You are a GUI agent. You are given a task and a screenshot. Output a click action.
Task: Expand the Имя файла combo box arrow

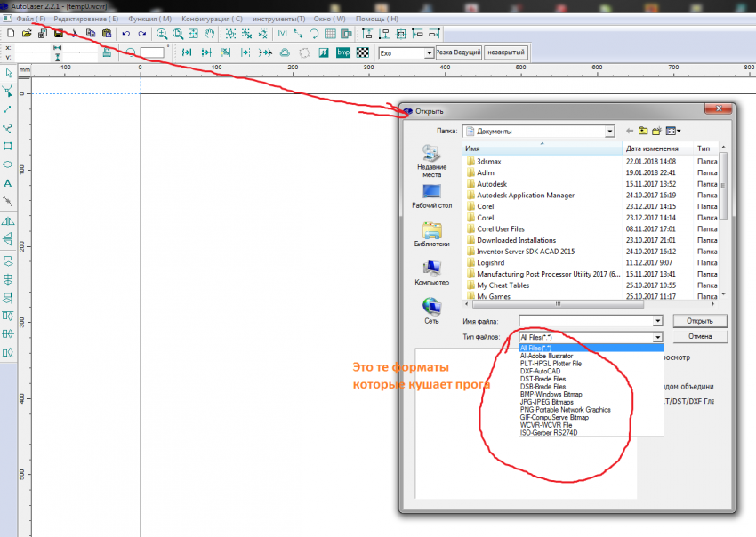657,321
